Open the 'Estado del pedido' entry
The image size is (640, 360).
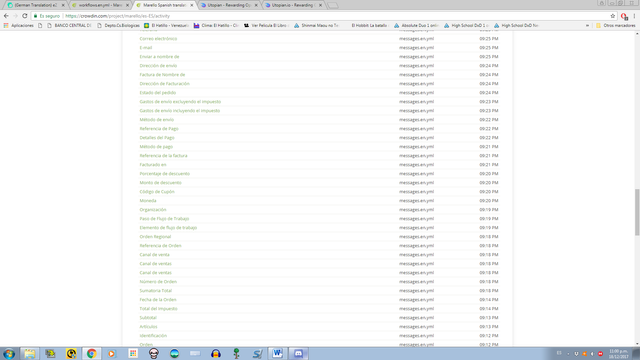[158, 93]
